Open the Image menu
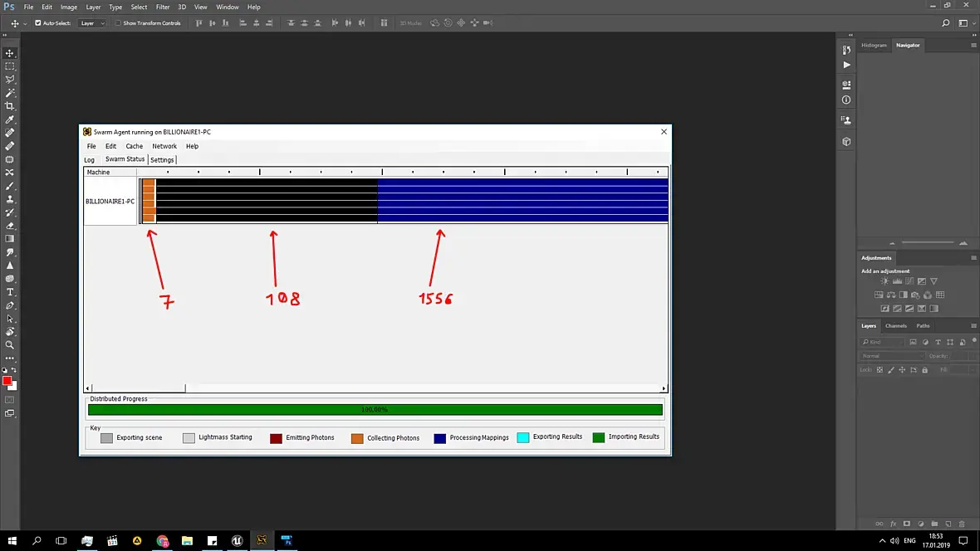 [69, 7]
